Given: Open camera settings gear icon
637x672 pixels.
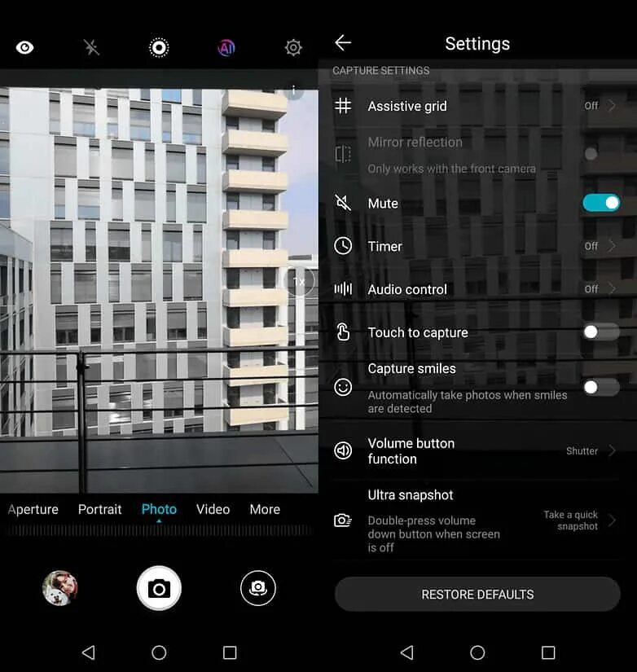Looking at the screenshot, I should coord(293,47).
